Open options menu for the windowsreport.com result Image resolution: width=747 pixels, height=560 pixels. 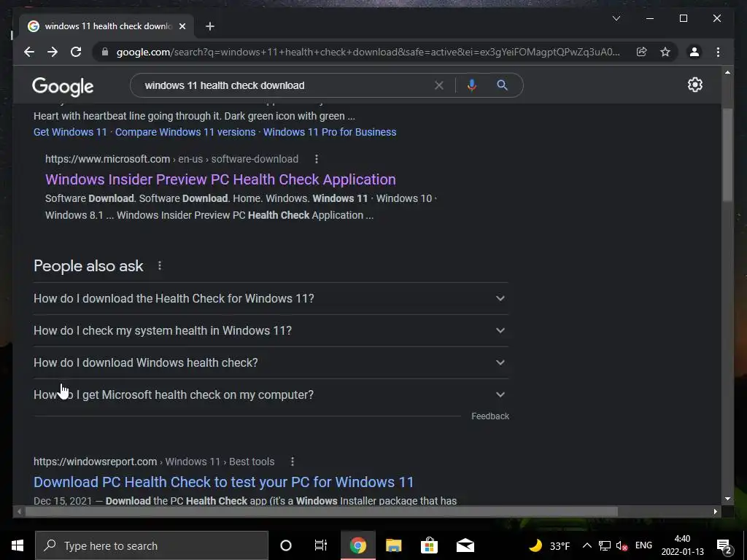pyautogui.click(x=293, y=462)
